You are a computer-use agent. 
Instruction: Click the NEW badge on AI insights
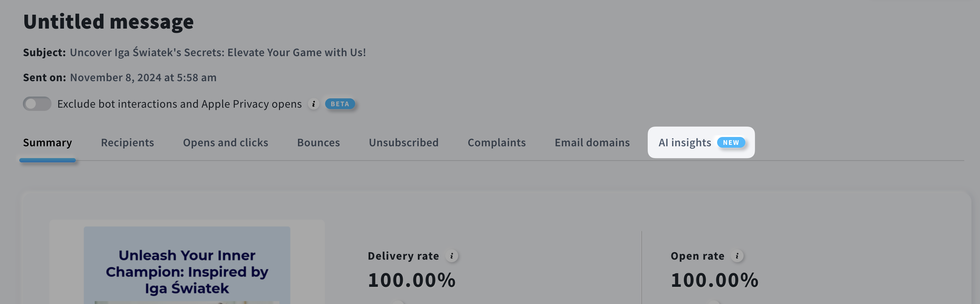tap(730, 143)
